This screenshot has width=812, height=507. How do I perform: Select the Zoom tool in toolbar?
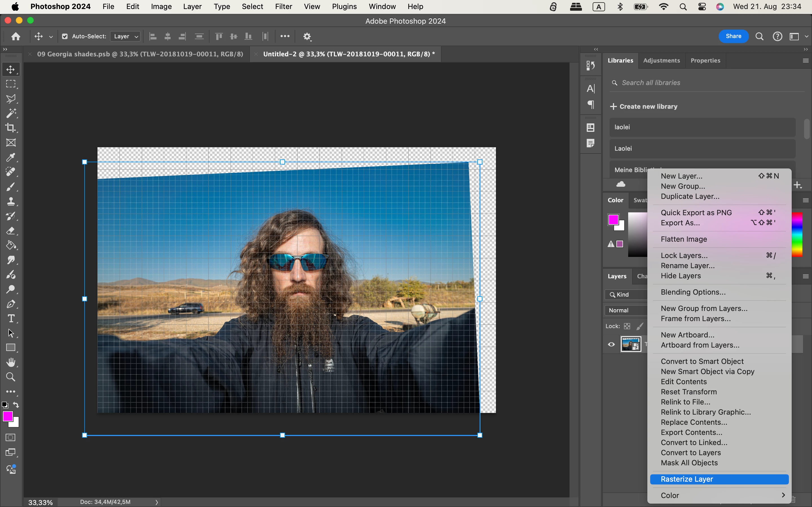11,377
